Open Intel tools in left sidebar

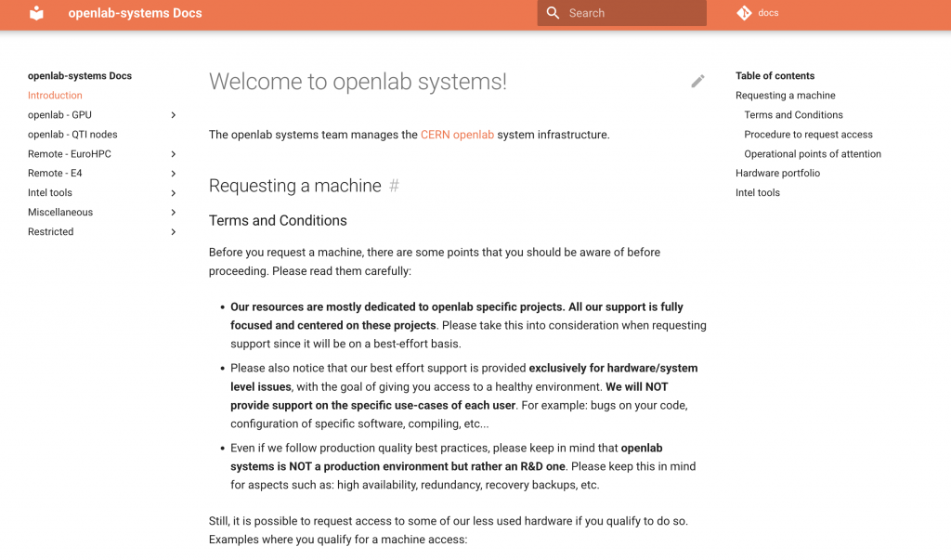tap(50, 192)
